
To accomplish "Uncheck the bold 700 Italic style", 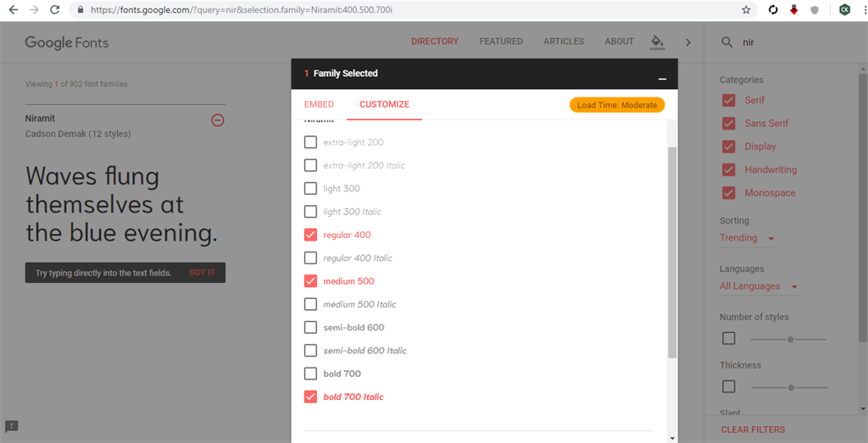I will (310, 396).
